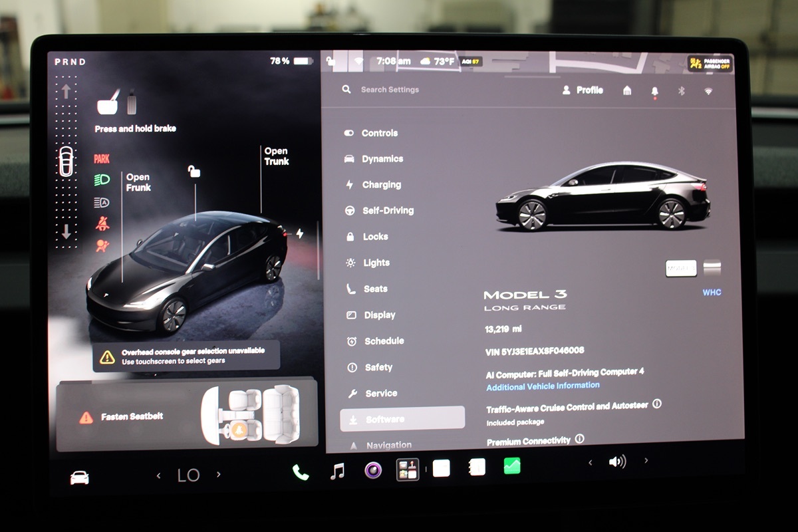Tap Open Frunk label
Screen dimensions: 798x532
pyautogui.click(x=138, y=182)
